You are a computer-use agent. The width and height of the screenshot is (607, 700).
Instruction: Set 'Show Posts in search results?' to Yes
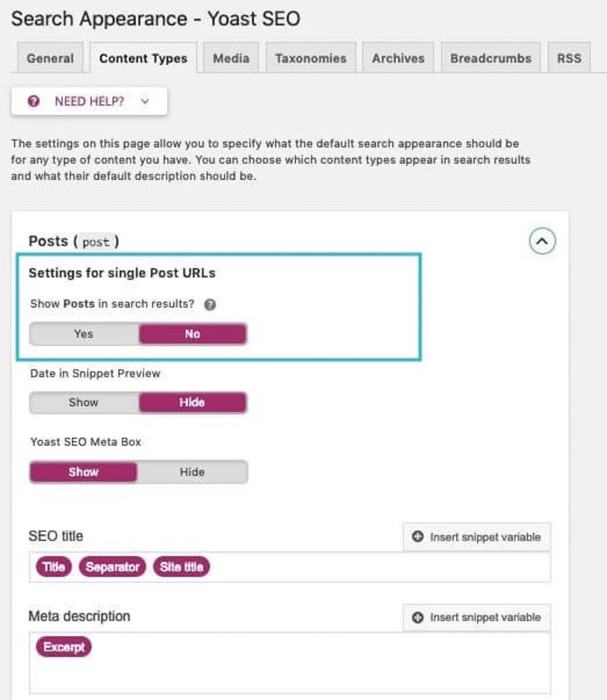83,334
